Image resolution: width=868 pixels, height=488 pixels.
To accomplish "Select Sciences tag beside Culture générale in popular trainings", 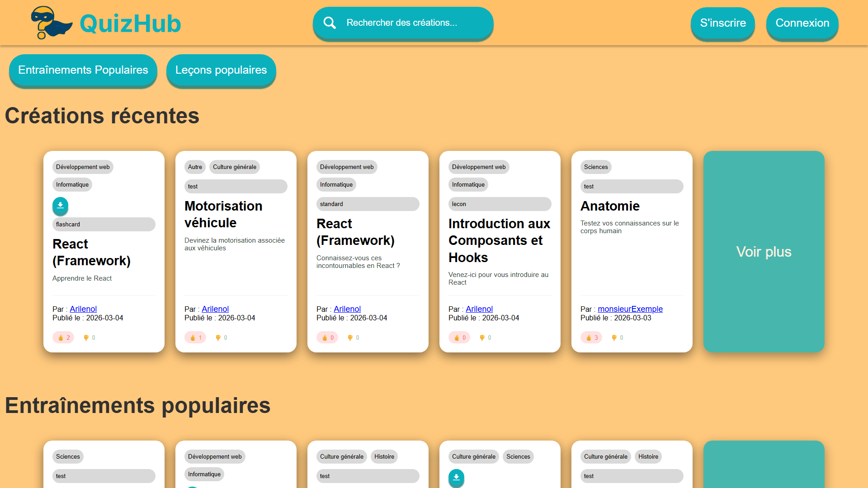I will [x=518, y=456].
